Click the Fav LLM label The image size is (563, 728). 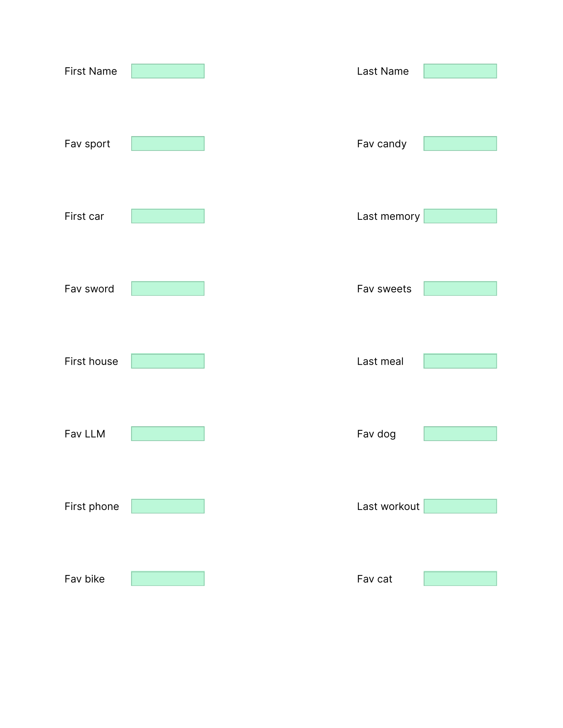85,434
